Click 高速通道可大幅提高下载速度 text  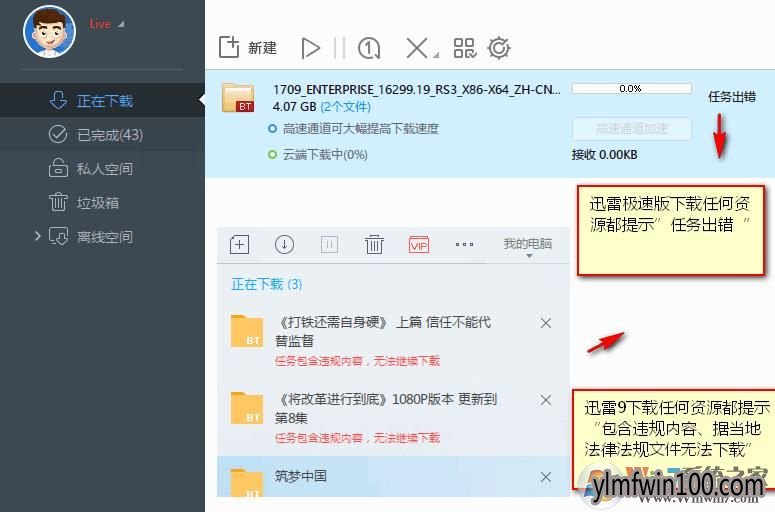point(361,129)
